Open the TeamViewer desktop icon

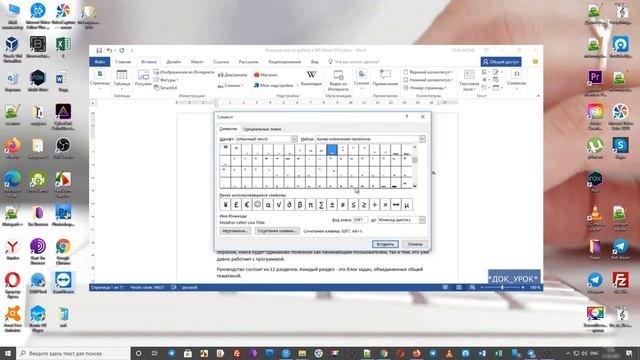(63, 283)
